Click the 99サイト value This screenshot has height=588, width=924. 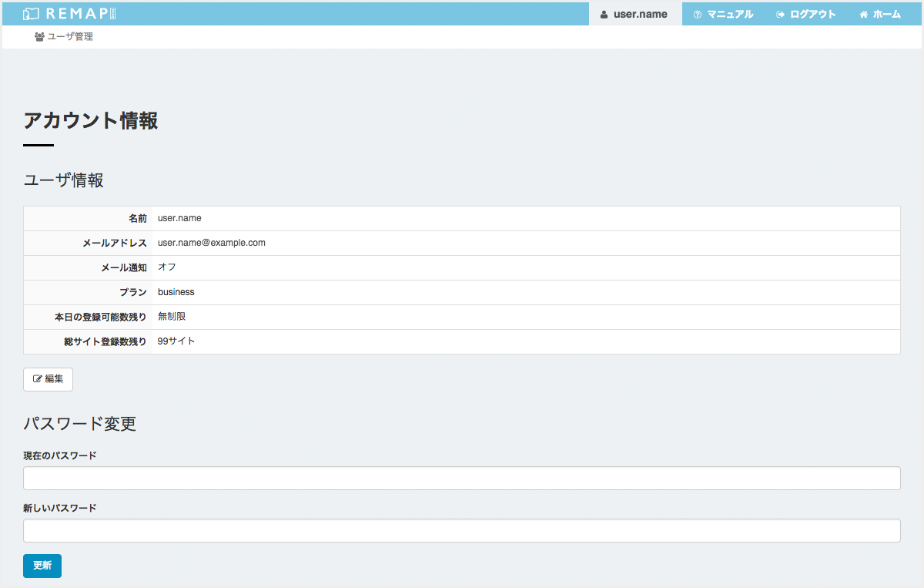coord(176,341)
